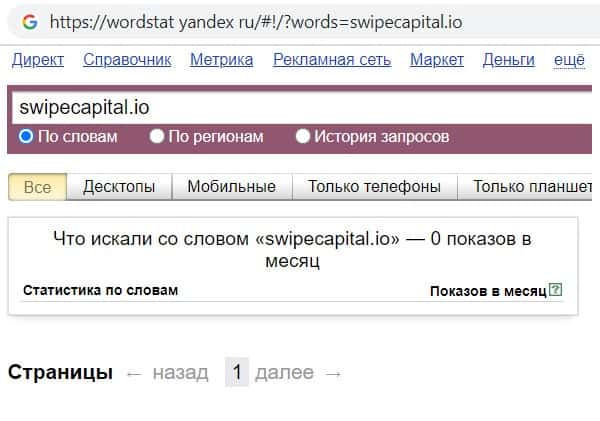
Task: Click the Google icon in address bar
Action: click(x=30, y=22)
